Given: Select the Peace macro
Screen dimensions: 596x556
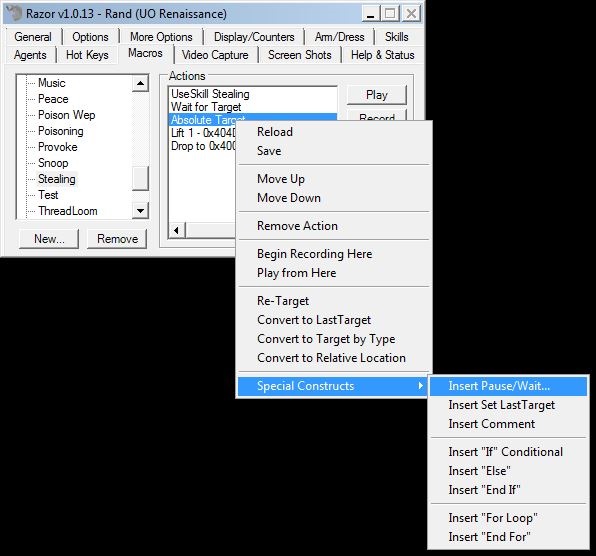Looking at the screenshot, I should click(53, 99).
